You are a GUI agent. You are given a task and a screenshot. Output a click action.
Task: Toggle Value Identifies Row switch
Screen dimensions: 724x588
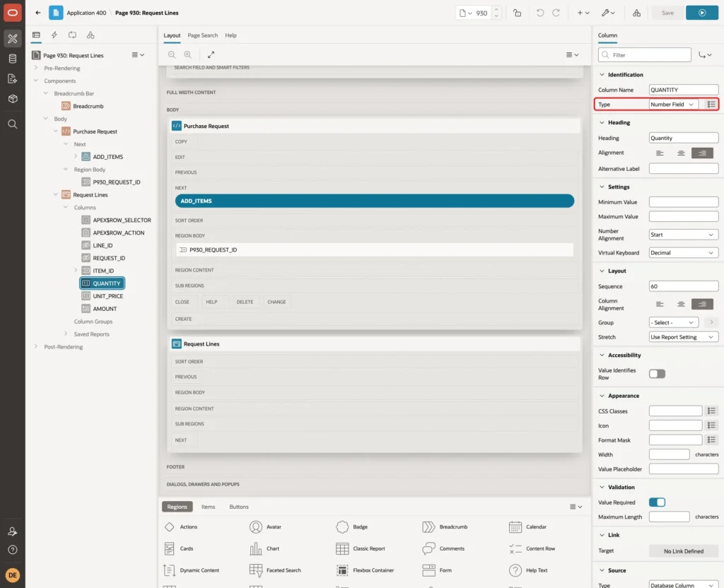coord(657,374)
